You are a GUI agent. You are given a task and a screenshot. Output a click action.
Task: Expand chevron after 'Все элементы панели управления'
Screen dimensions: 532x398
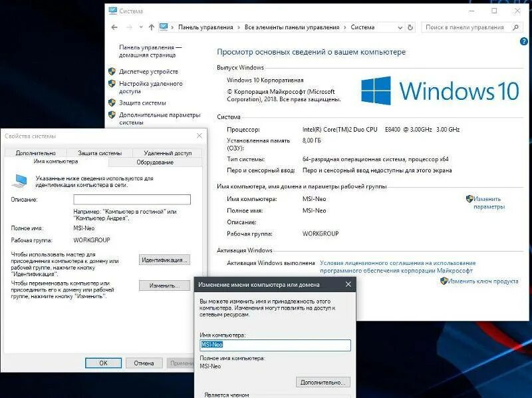345,27
